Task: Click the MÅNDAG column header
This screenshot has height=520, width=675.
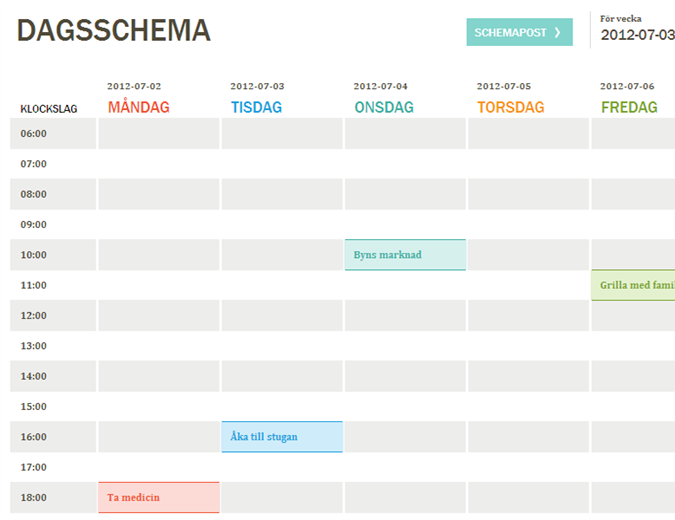Action: (138, 107)
